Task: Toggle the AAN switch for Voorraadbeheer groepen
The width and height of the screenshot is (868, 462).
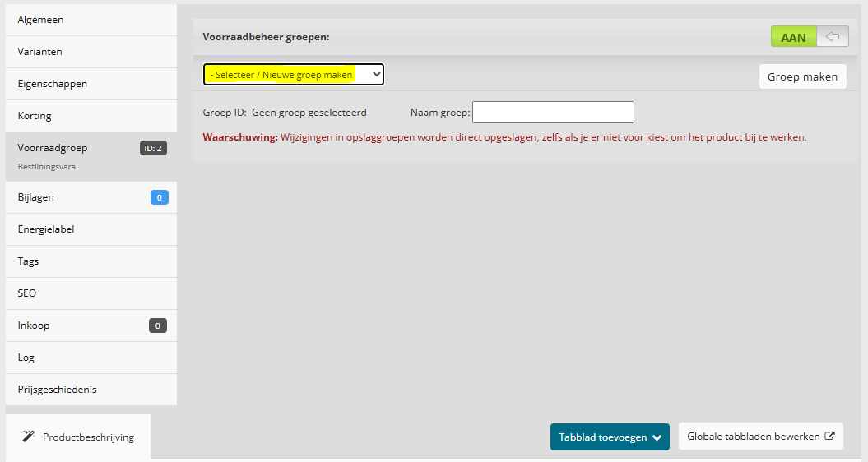Action: (810, 37)
